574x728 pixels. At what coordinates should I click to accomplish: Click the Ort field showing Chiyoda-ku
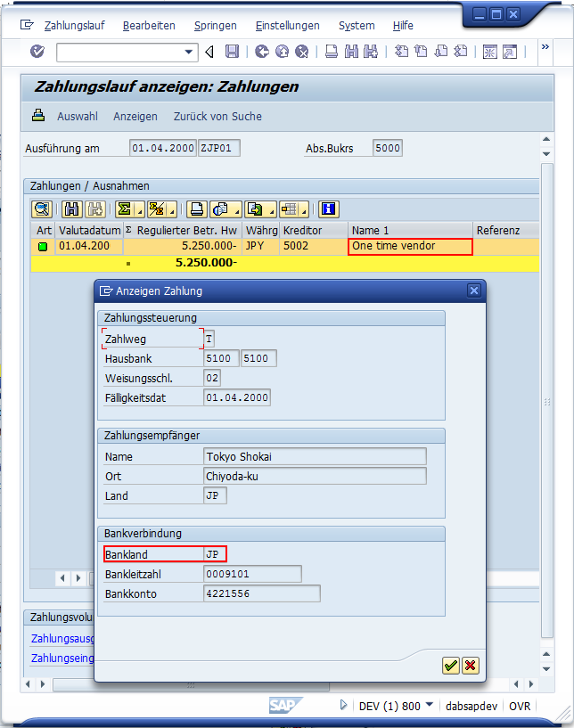tap(315, 476)
